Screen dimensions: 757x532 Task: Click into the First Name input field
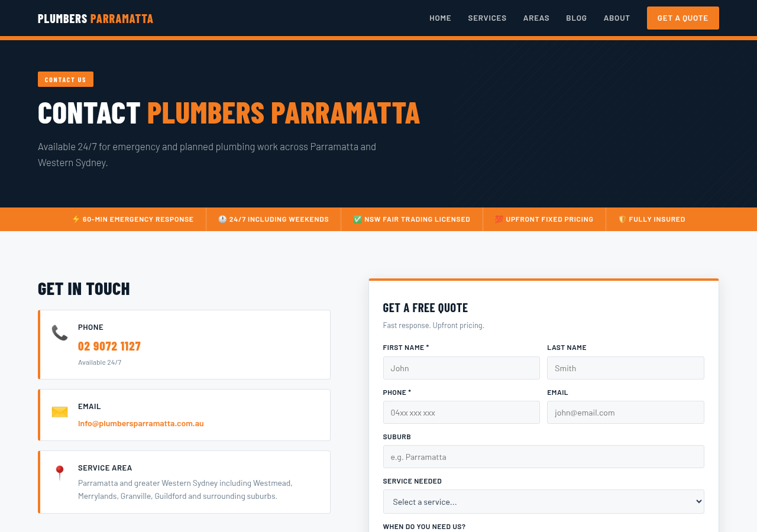pyautogui.click(x=461, y=367)
